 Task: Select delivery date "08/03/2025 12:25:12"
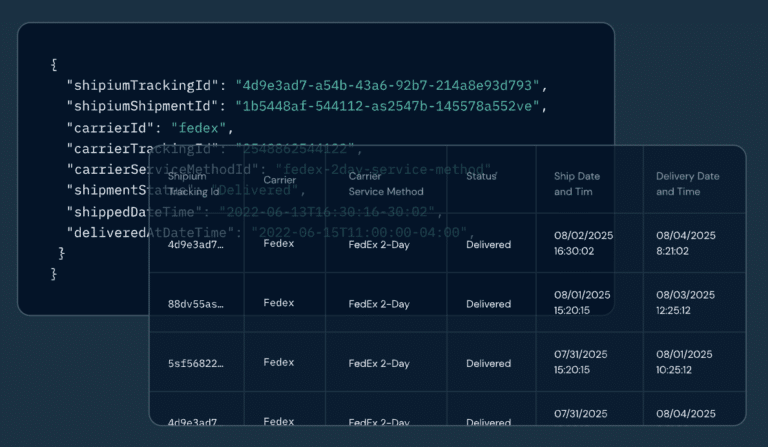coord(685,302)
